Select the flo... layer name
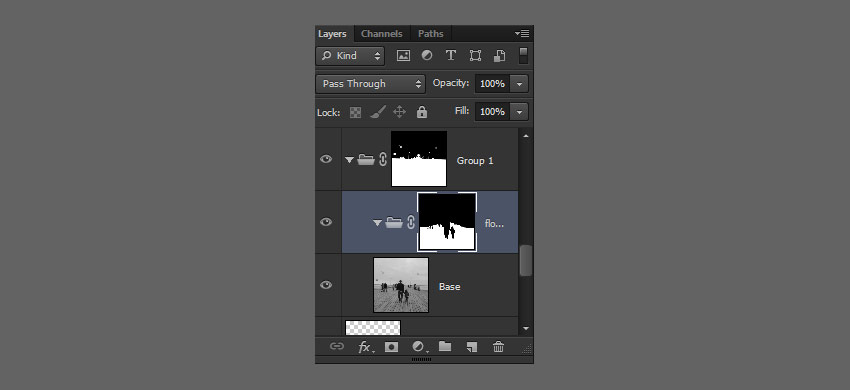Image resolution: width=850 pixels, height=390 pixels. tap(494, 223)
